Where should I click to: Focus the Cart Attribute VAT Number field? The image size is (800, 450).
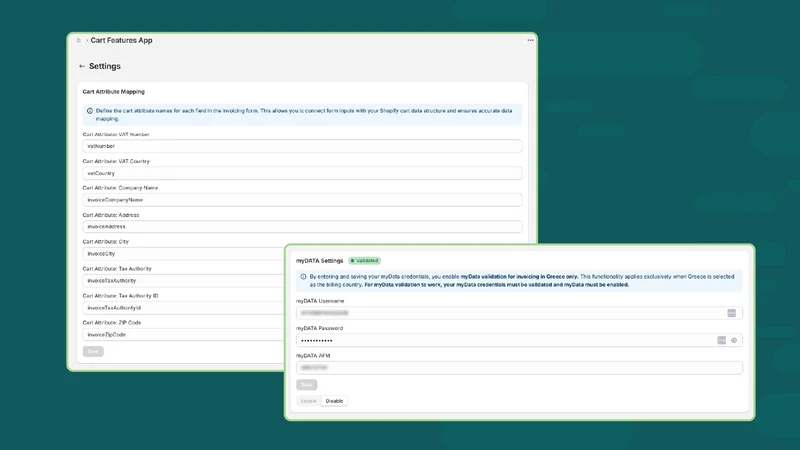(302, 146)
